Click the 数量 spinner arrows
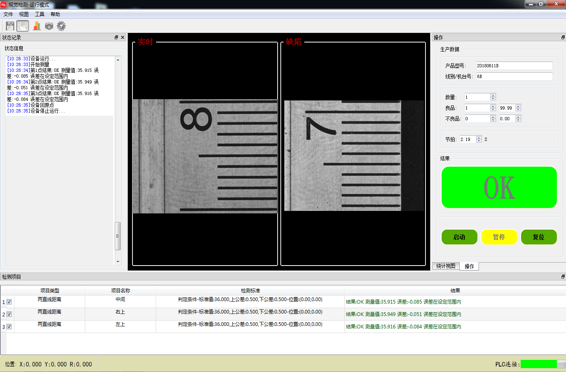Image resolution: width=566 pixels, height=372 pixels. (x=493, y=97)
